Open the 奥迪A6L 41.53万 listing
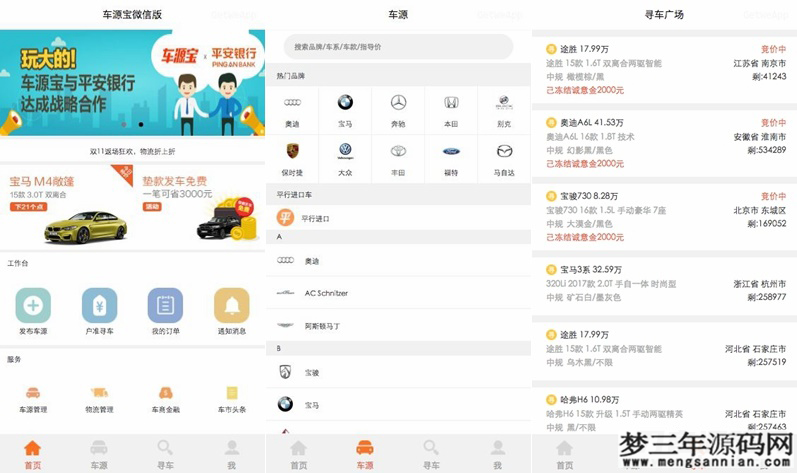The width and height of the screenshot is (797, 473). (664, 143)
